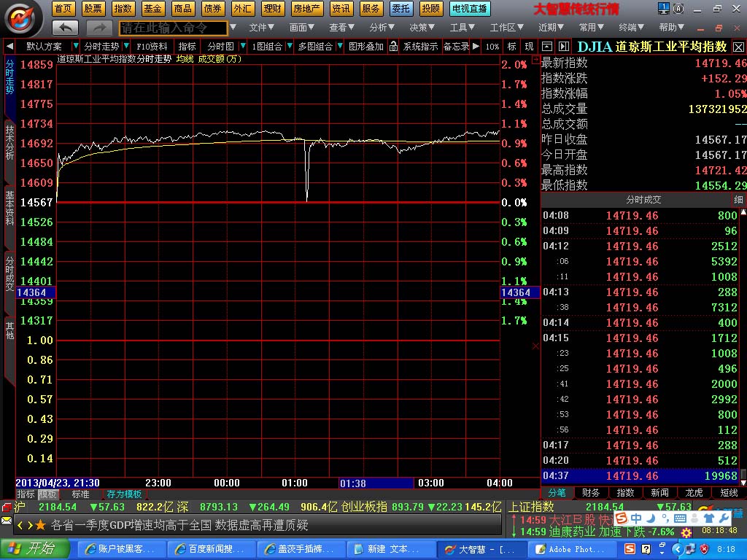Open the Windows 开始 start button
Image resolution: width=747 pixels, height=560 pixels.
[35, 548]
